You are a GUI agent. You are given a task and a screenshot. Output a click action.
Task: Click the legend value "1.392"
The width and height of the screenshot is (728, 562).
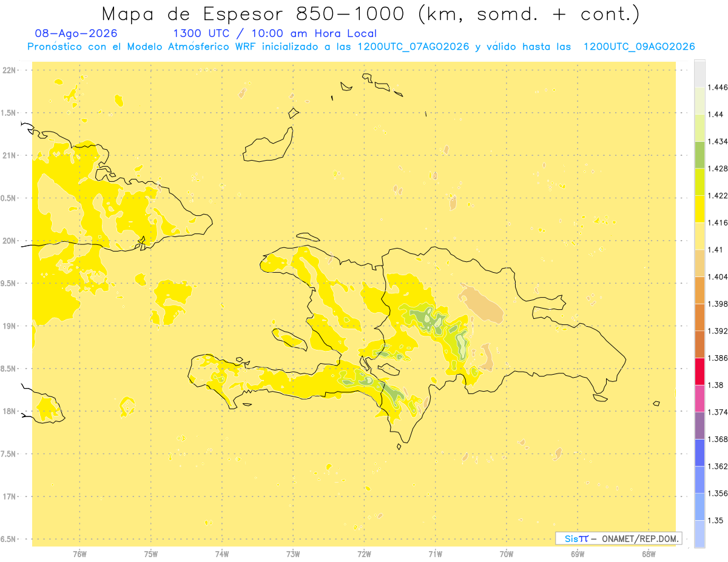(x=718, y=331)
